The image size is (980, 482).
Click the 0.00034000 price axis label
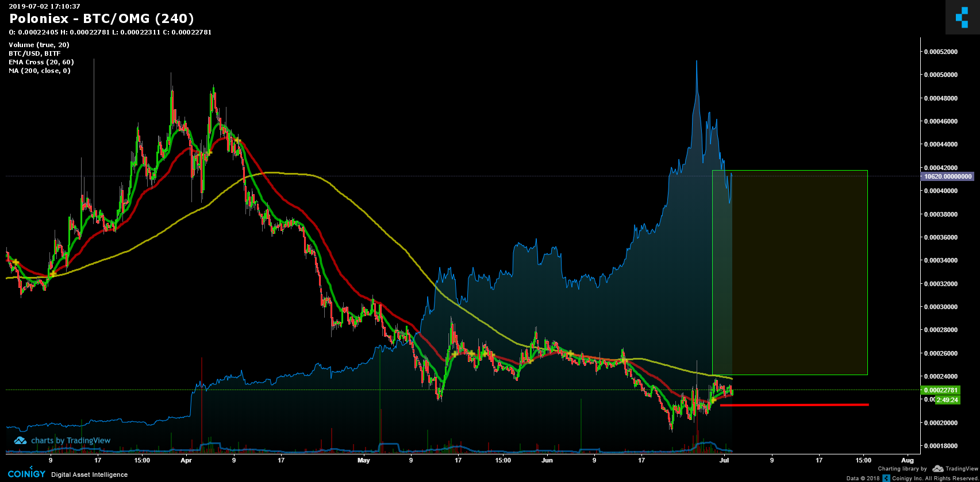tap(941, 260)
